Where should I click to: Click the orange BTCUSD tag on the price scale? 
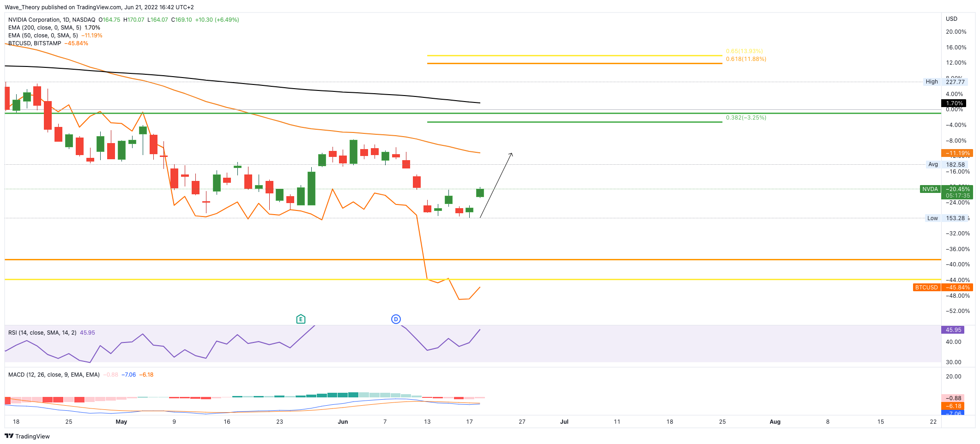(926, 288)
